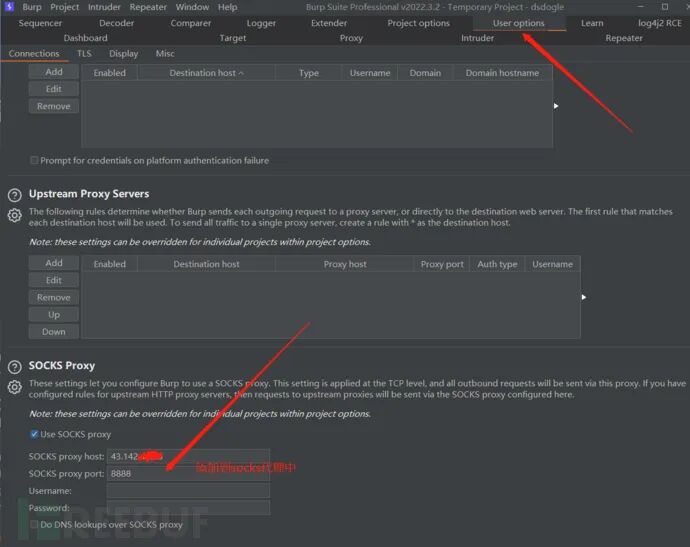Click upstream proxy Auth type column header
This screenshot has width=690, height=547.
pyautogui.click(x=497, y=264)
